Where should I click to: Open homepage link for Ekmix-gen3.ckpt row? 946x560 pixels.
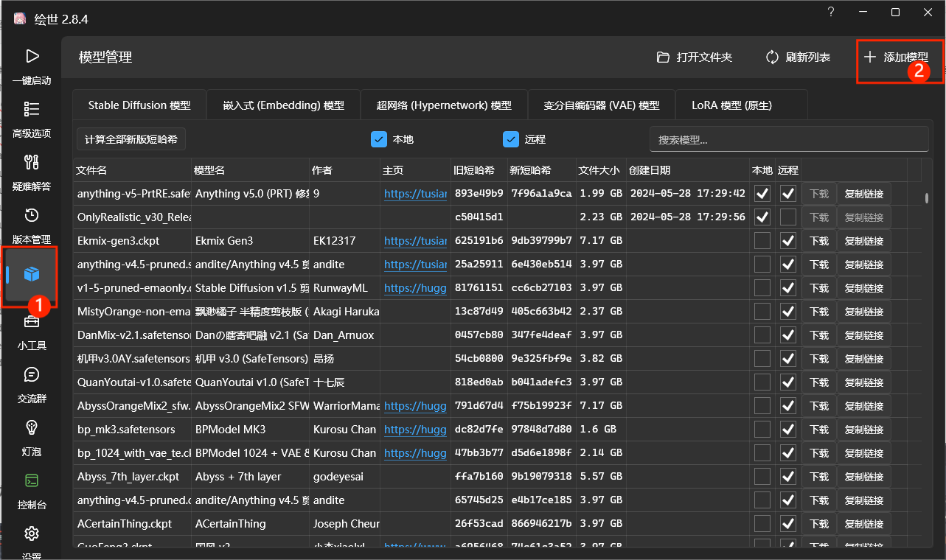click(x=415, y=241)
